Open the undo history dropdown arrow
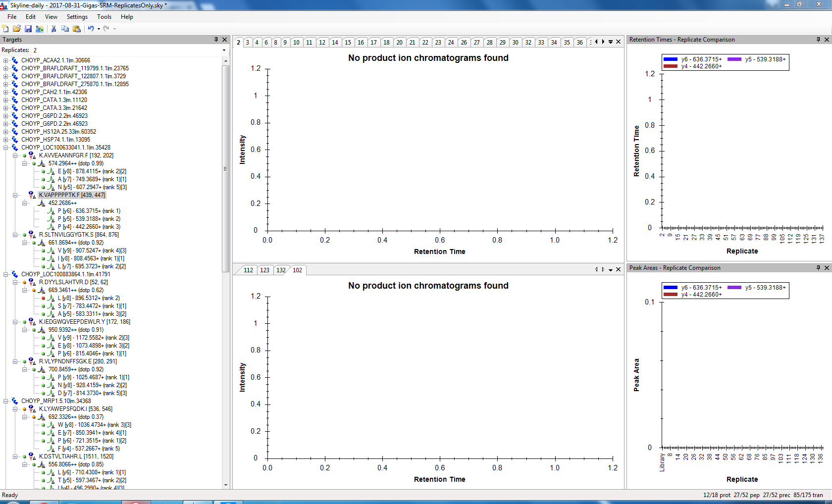 (x=99, y=29)
